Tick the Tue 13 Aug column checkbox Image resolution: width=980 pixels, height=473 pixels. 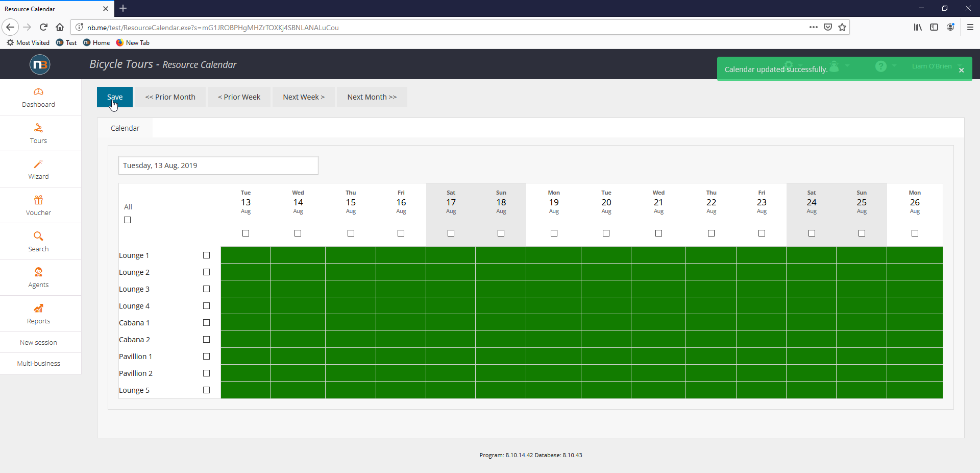[x=246, y=233]
